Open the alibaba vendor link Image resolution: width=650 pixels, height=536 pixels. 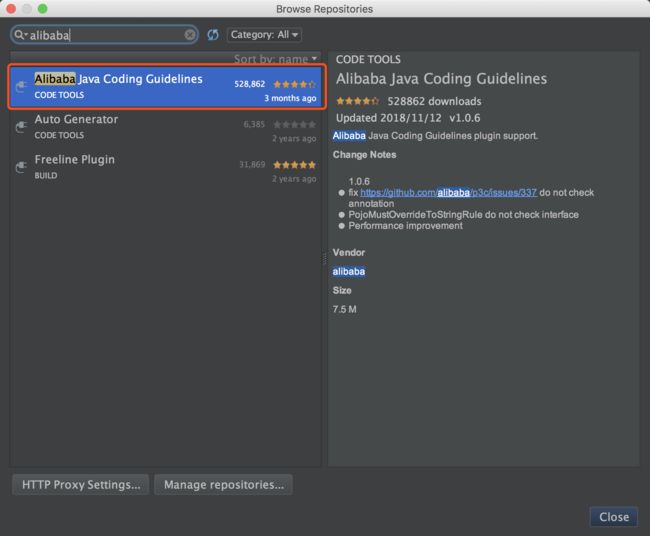pos(349,272)
